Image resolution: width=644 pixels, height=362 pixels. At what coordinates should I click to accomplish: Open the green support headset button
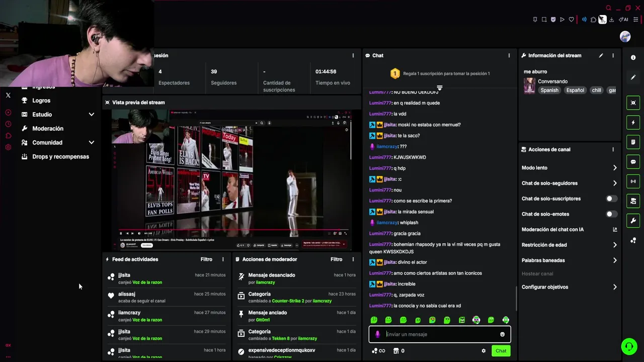pos(628,346)
